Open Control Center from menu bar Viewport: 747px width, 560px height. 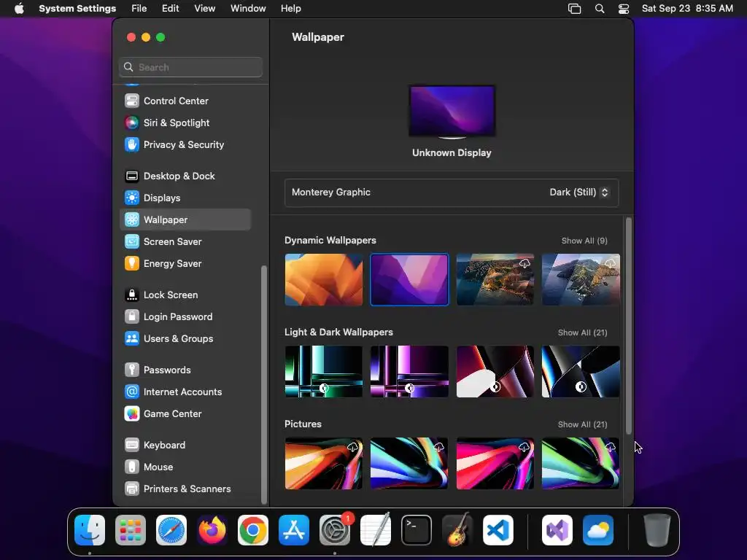coord(624,9)
